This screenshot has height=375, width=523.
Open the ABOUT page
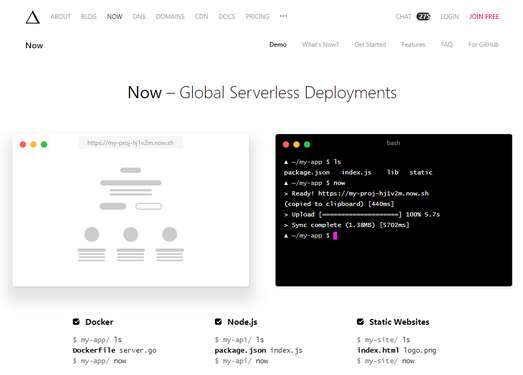[x=61, y=16]
